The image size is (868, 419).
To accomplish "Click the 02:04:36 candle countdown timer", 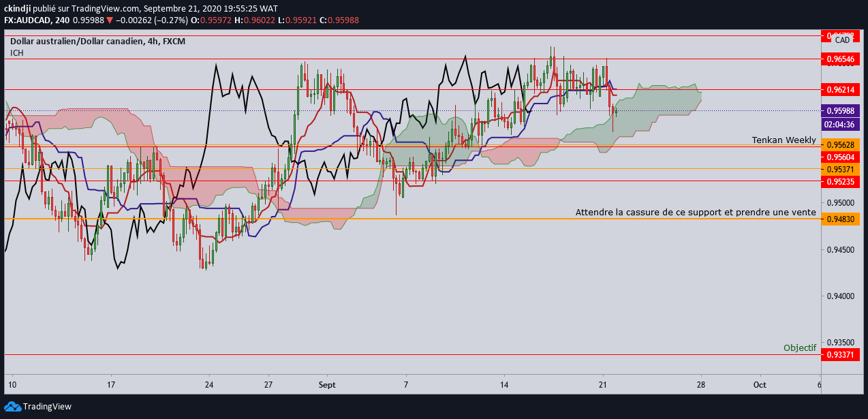I will (842, 125).
